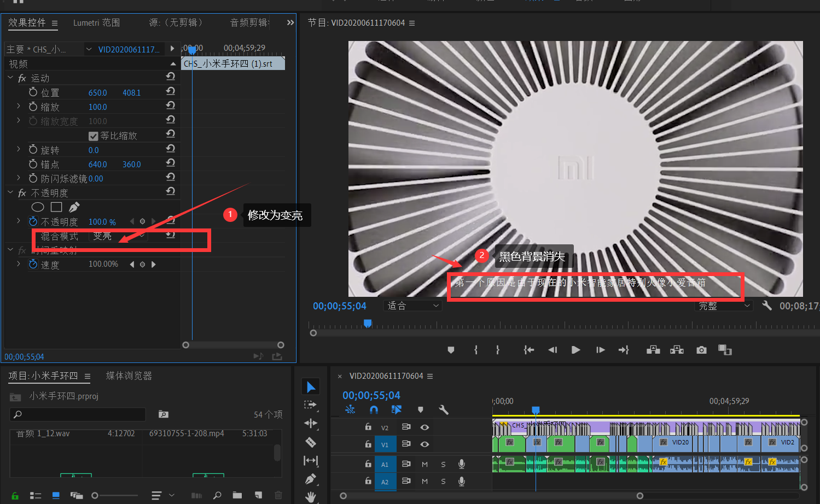This screenshot has width=820, height=504.
Task: Go to Out point
Action: (x=624, y=350)
